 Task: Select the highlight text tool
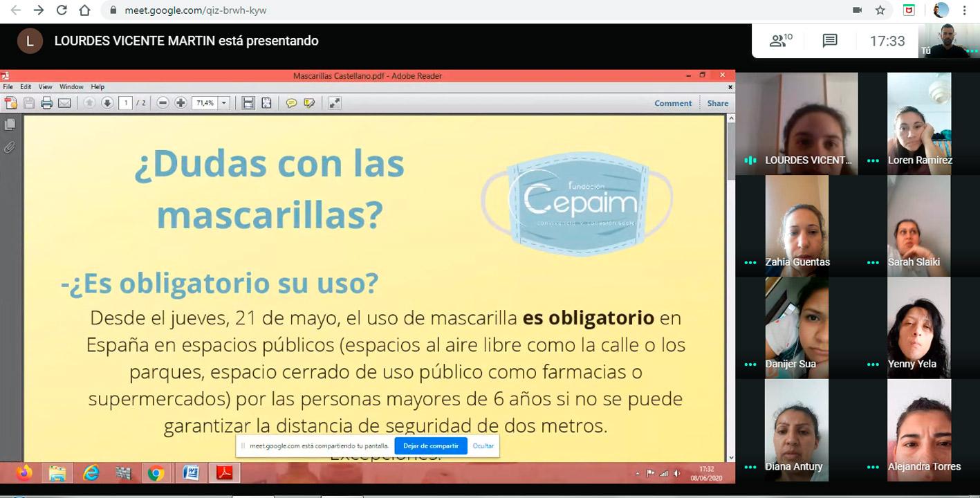(309, 103)
